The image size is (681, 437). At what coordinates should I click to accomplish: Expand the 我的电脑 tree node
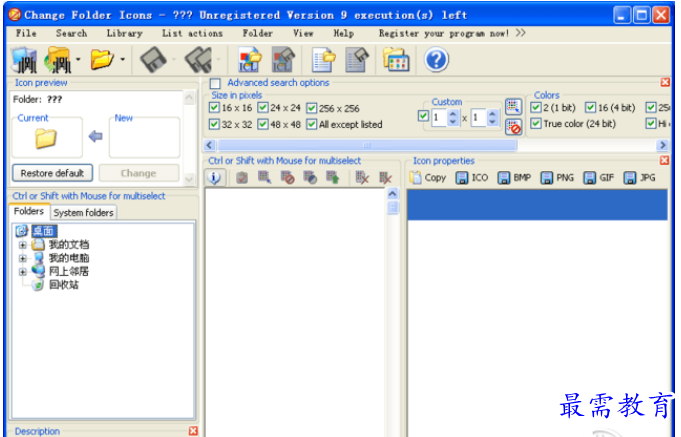pyautogui.click(x=23, y=257)
